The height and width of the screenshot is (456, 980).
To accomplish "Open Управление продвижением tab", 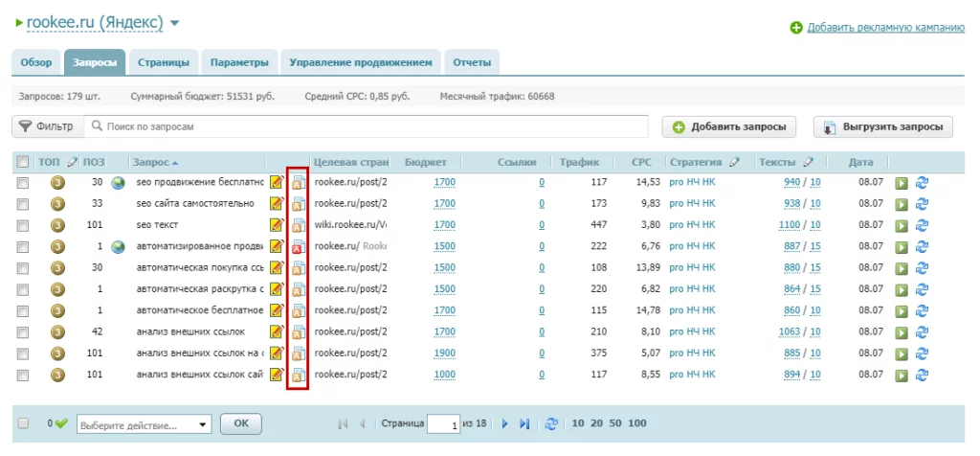I will [361, 62].
